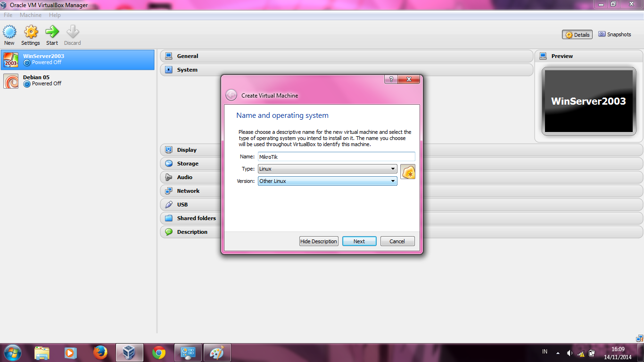
Task: Open the File menu
Action: [x=8, y=15]
